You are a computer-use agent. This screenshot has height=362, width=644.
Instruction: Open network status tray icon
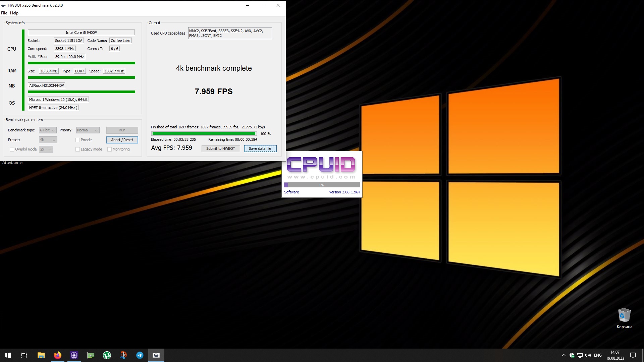tap(580, 355)
